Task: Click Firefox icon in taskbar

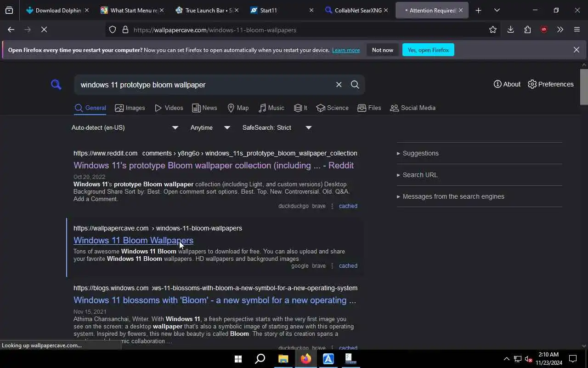Action: pyautogui.click(x=306, y=359)
